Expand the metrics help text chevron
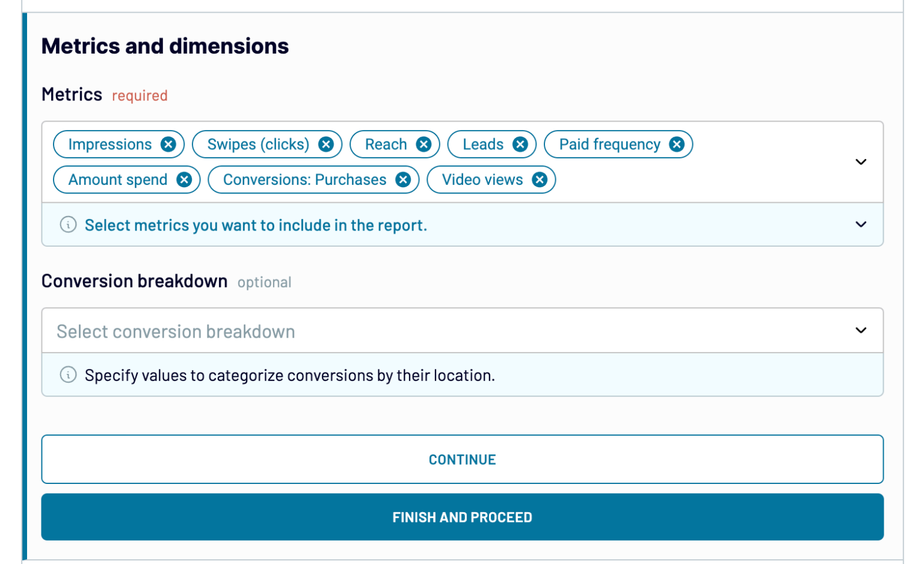 (x=861, y=225)
